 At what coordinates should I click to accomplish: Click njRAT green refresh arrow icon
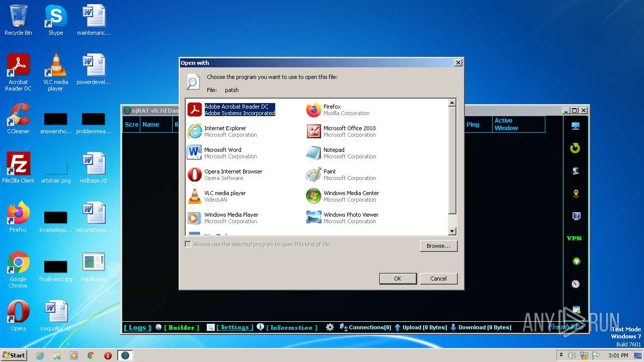(576, 148)
